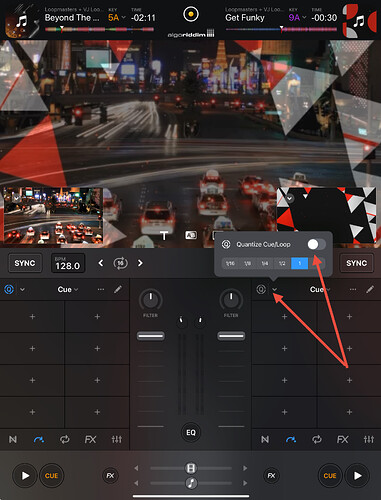Edit left deck cue points with pencil
This screenshot has height=500, width=381.
coord(118,289)
